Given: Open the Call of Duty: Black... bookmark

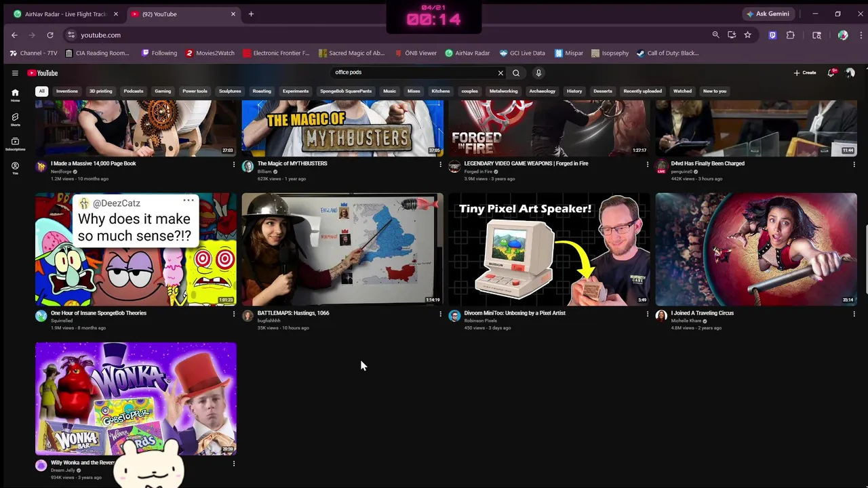Looking at the screenshot, I should (x=668, y=53).
